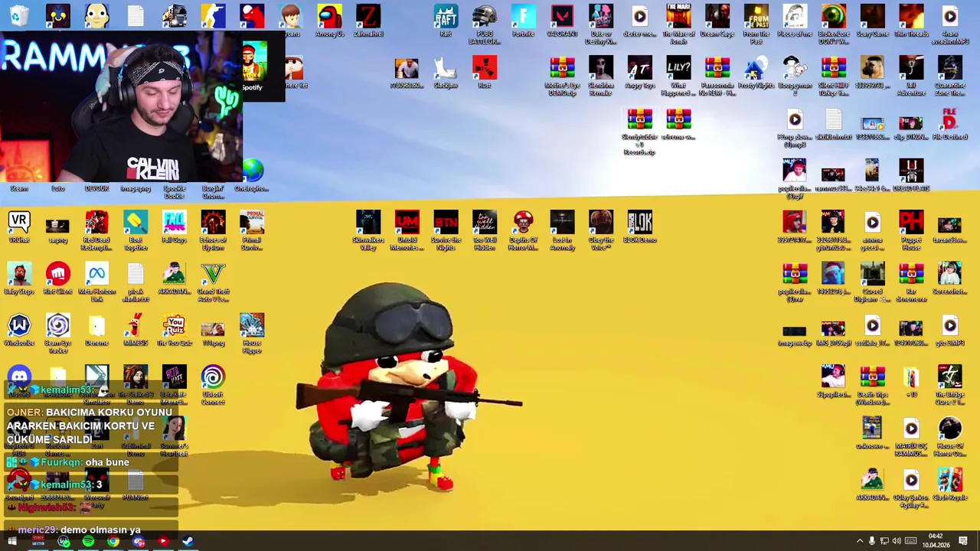Open the Recycle Bin desktop icon
Screen dimensions: 980x551
pos(19,15)
